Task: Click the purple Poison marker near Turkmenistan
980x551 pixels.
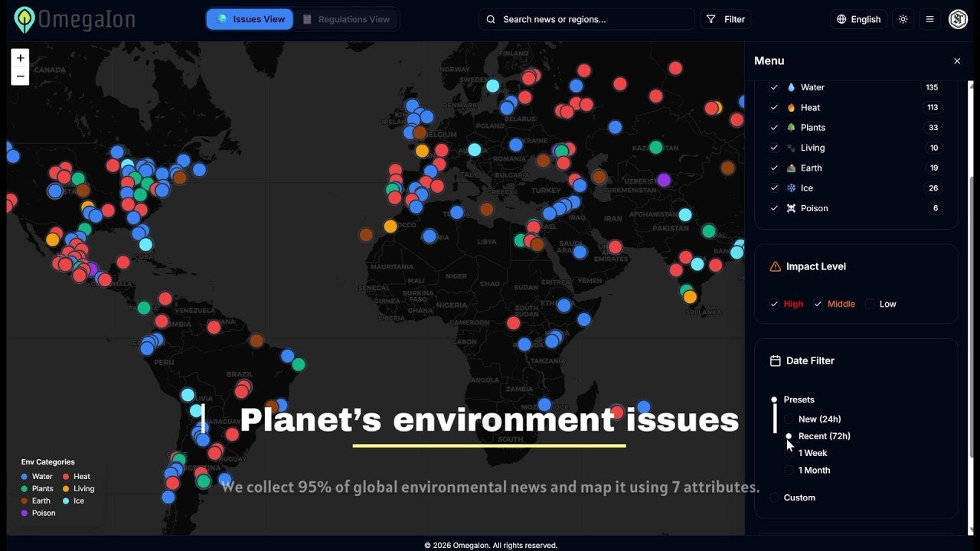Action: coord(664,180)
